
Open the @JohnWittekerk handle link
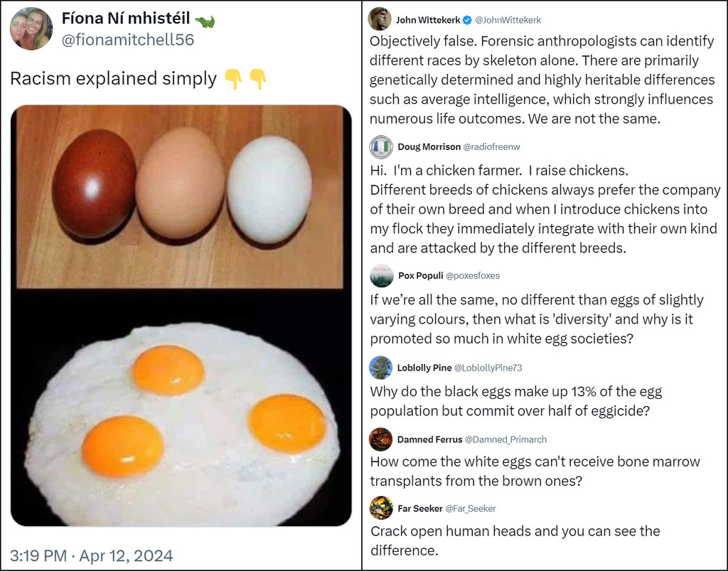[x=508, y=20]
